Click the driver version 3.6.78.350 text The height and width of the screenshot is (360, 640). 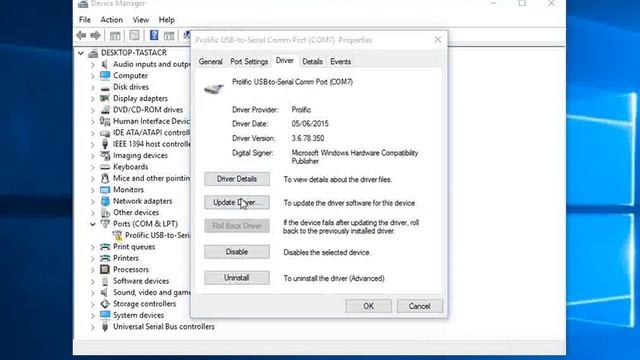click(x=308, y=138)
